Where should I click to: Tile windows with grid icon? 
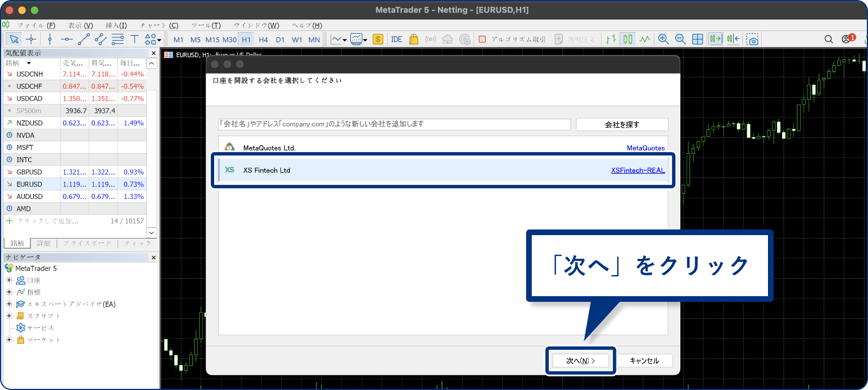tap(698, 39)
